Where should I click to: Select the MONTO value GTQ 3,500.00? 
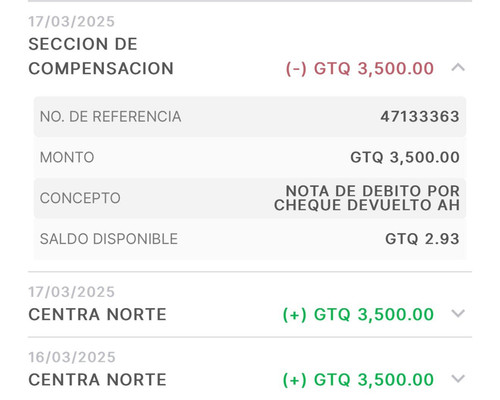pyautogui.click(x=405, y=157)
